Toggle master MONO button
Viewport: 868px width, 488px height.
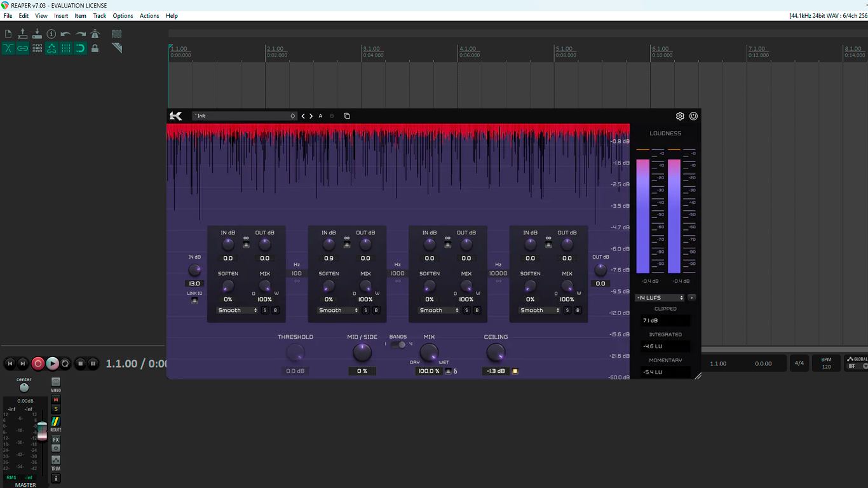tap(56, 382)
